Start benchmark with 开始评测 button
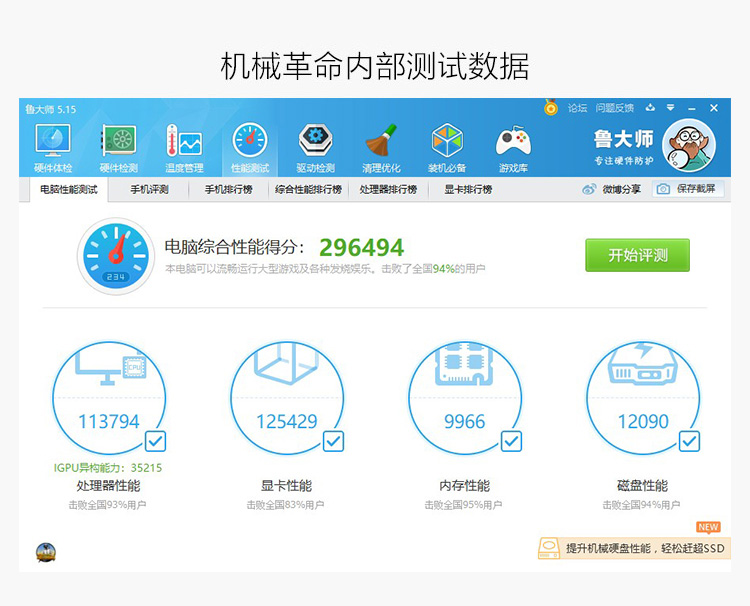The image size is (750, 606). (638, 255)
